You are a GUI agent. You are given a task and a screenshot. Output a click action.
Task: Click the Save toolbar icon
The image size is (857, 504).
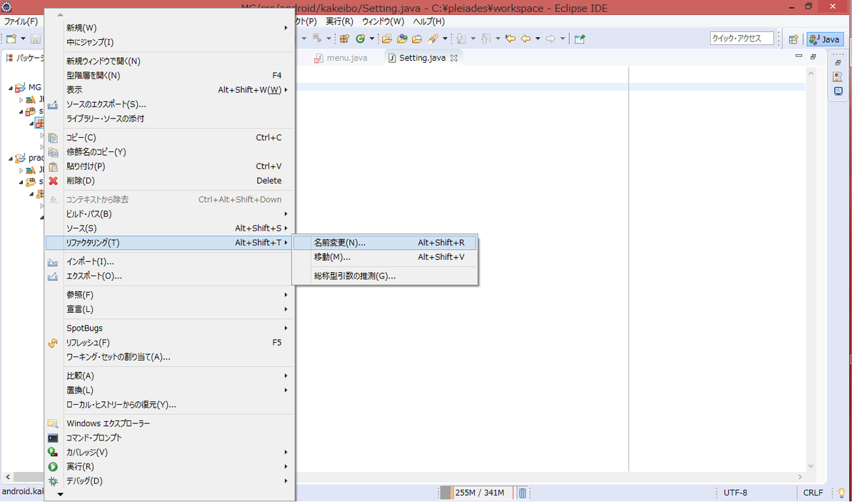[x=35, y=39]
